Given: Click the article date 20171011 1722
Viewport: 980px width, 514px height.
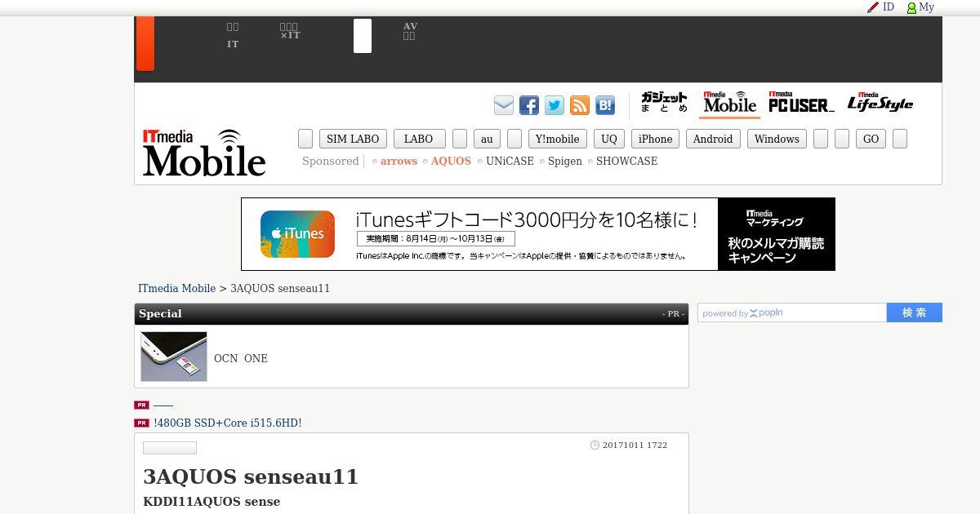Looking at the screenshot, I should point(635,445).
